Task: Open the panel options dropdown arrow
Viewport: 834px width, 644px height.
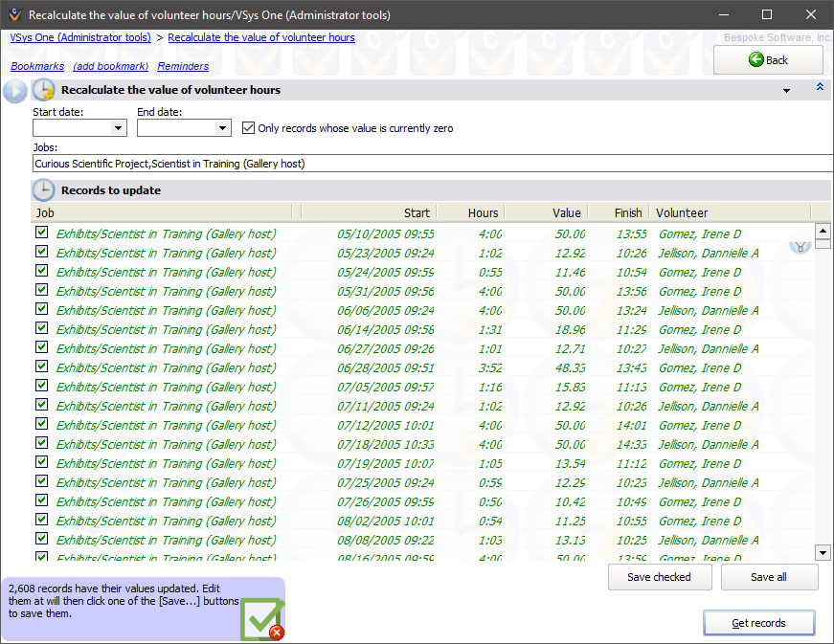Action: (x=786, y=91)
